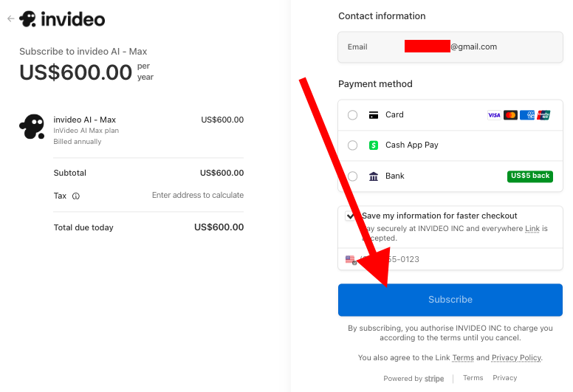The width and height of the screenshot is (573, 392).
Task: Click the invideo AI Max product thumbnail
Action: pyautogui.click(x=32, y=127)
